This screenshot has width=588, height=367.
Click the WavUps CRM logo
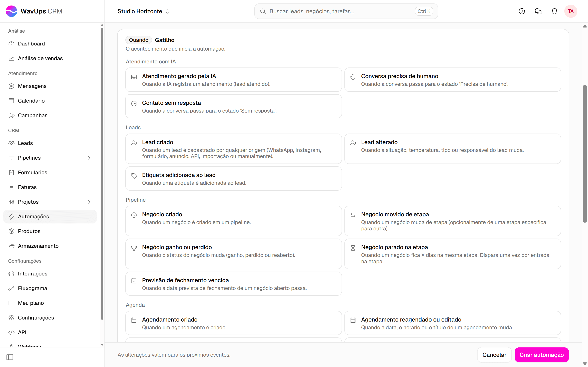34,11
